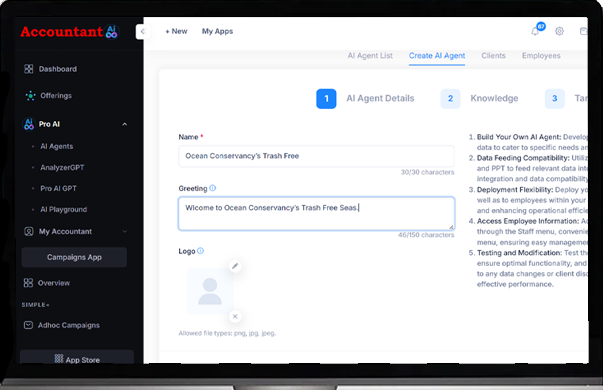
Task: Remove logo with the X icon
Action: click(x=235, y=316)
